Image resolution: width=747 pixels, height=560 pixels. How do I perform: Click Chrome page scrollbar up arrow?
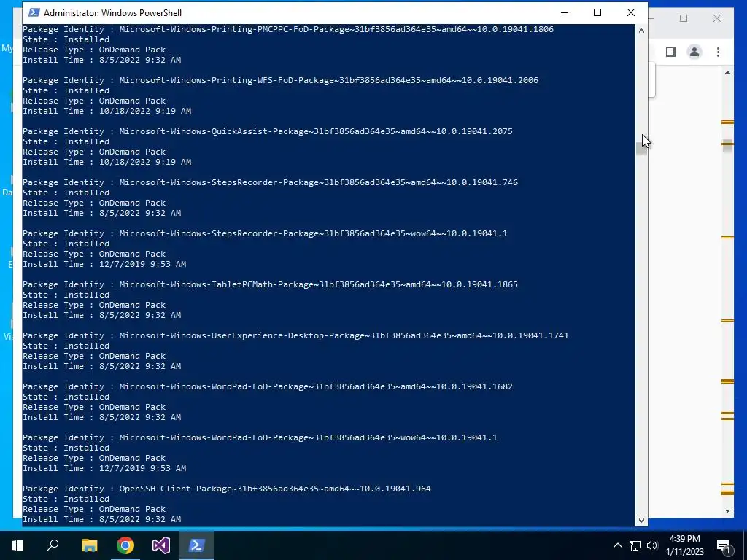coord(727,72)
